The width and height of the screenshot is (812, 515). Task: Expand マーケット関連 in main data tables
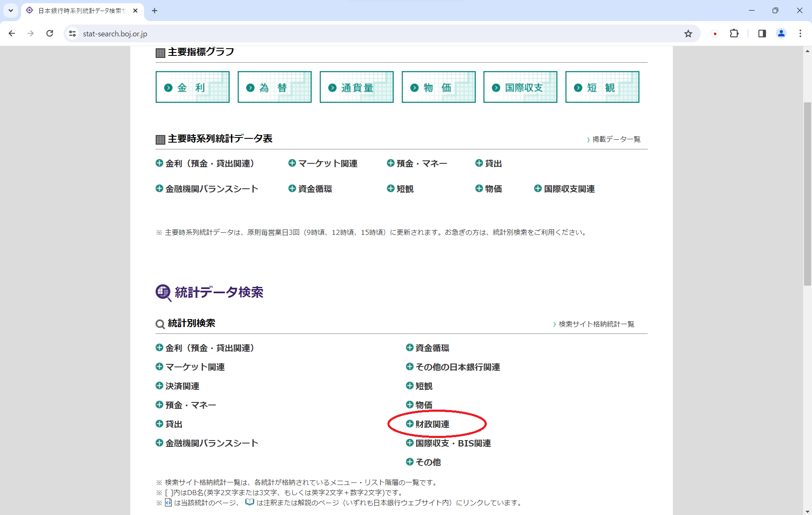pyautogui.click(x=327, y=164)
